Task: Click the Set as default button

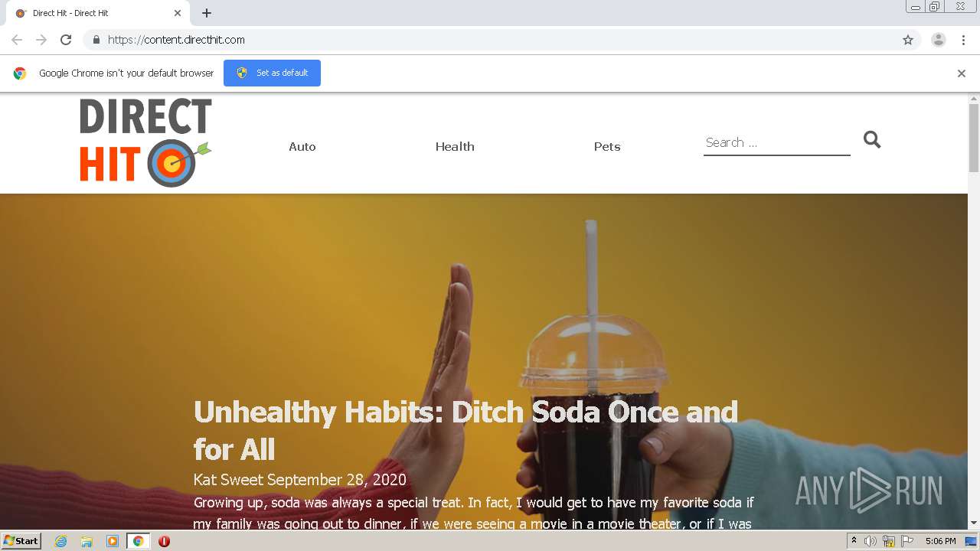Action: click(272, 73)
